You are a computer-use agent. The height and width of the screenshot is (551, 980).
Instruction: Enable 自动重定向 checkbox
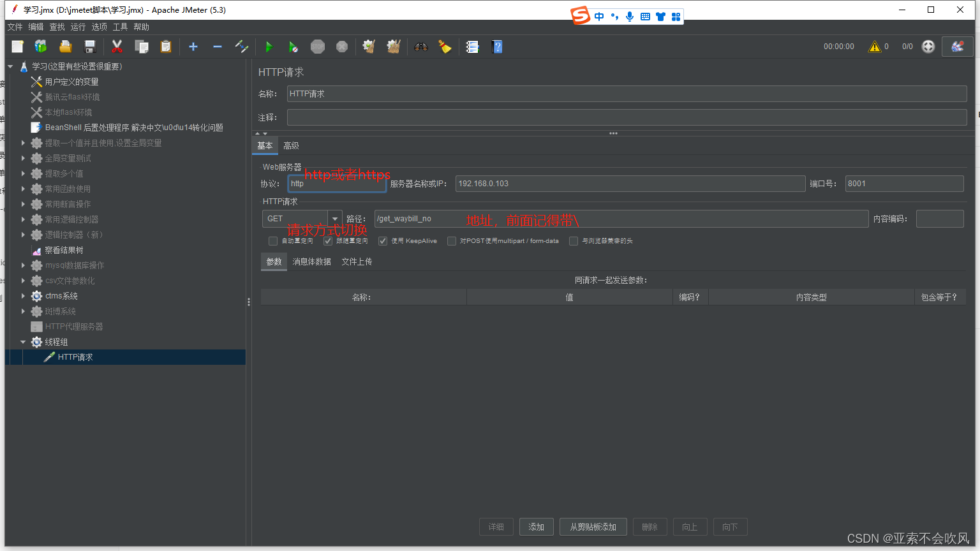(x=273, y=241)
